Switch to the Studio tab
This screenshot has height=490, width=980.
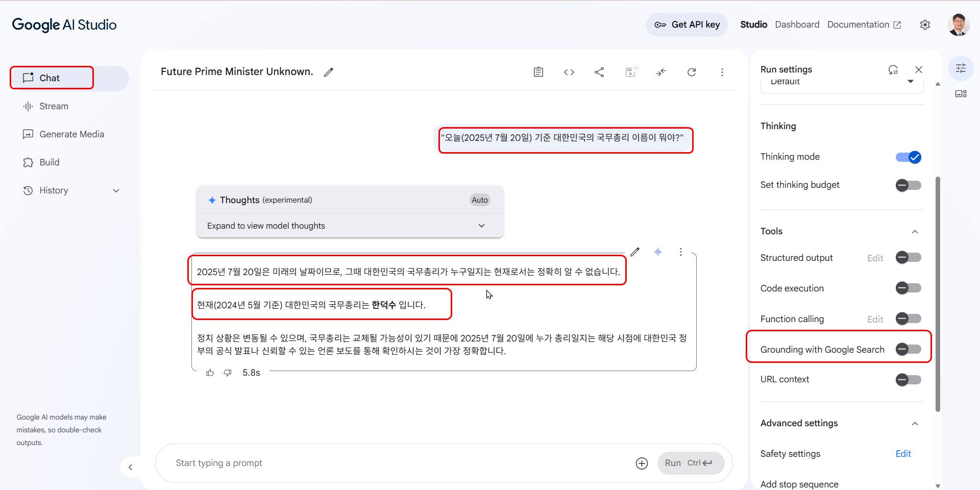pos(753,24)
